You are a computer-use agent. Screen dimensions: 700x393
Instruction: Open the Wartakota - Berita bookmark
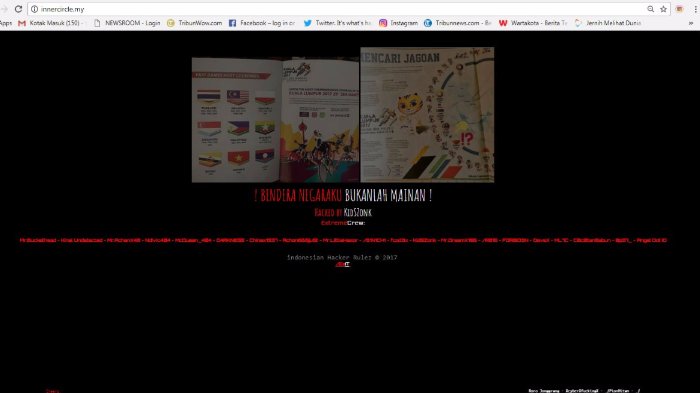[533, 23]
